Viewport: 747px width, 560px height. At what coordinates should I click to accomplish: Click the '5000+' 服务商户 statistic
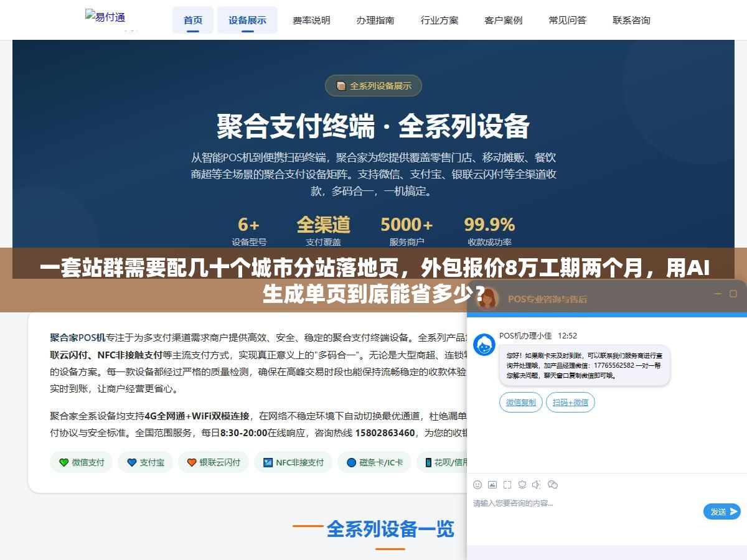[x=406, y=230]
